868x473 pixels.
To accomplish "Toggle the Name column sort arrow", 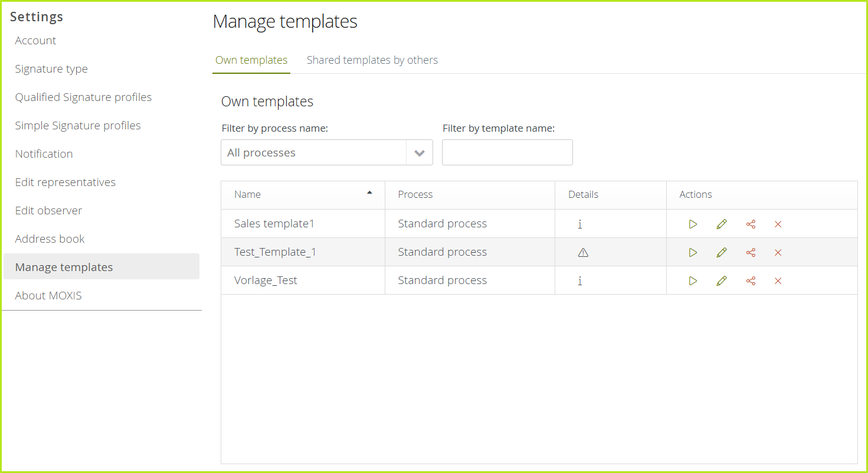I will click(x=370, y=193).
